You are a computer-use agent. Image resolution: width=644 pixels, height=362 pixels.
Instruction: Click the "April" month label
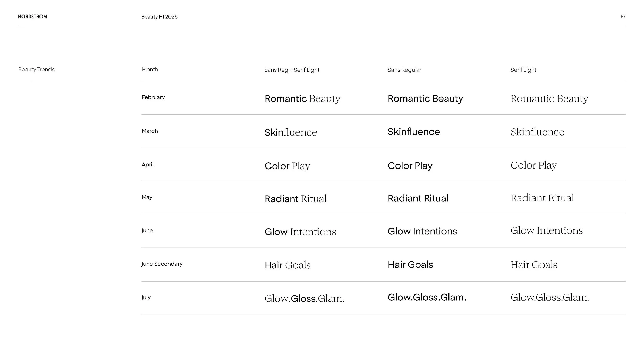click(x=147, y=165)
